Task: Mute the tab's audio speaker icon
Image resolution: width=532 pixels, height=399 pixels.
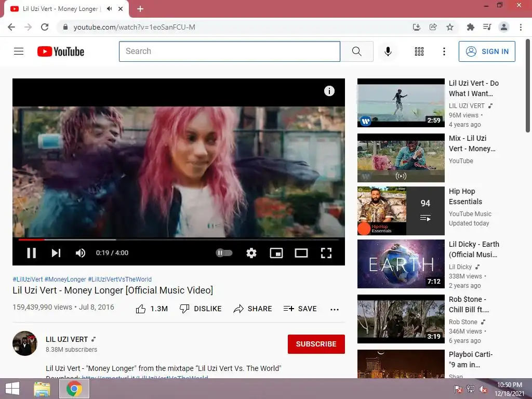Action: (109, 9)
